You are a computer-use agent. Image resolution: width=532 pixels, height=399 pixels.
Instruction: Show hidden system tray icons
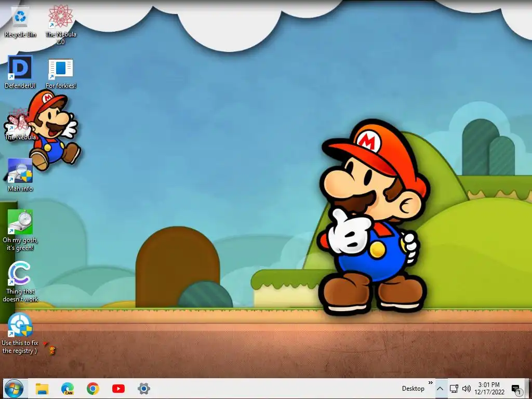[x=440, y=389]
